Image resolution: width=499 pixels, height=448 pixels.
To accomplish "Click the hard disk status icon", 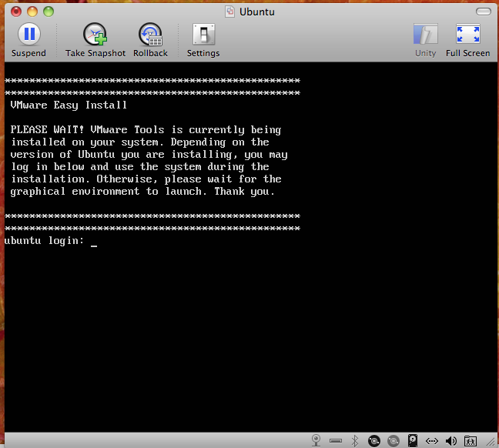I will (x=413, y=440).
